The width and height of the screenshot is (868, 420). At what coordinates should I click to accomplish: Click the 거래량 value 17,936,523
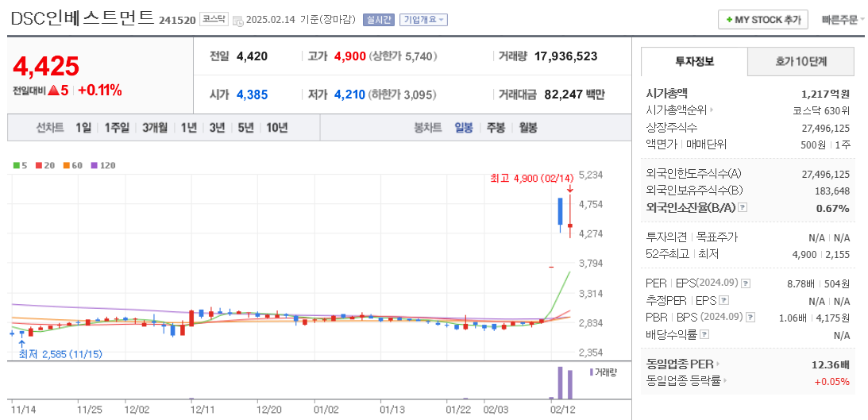565,56
